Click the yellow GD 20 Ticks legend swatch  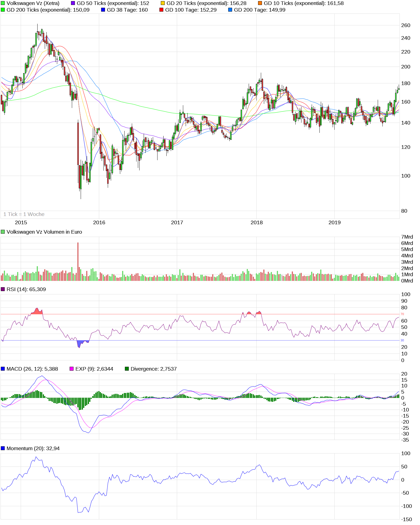(163, 3)
